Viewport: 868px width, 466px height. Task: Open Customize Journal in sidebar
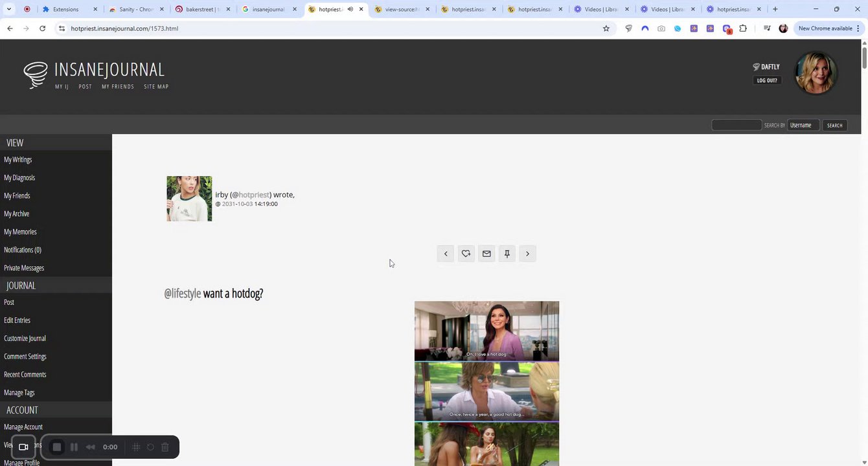point(25,338)
